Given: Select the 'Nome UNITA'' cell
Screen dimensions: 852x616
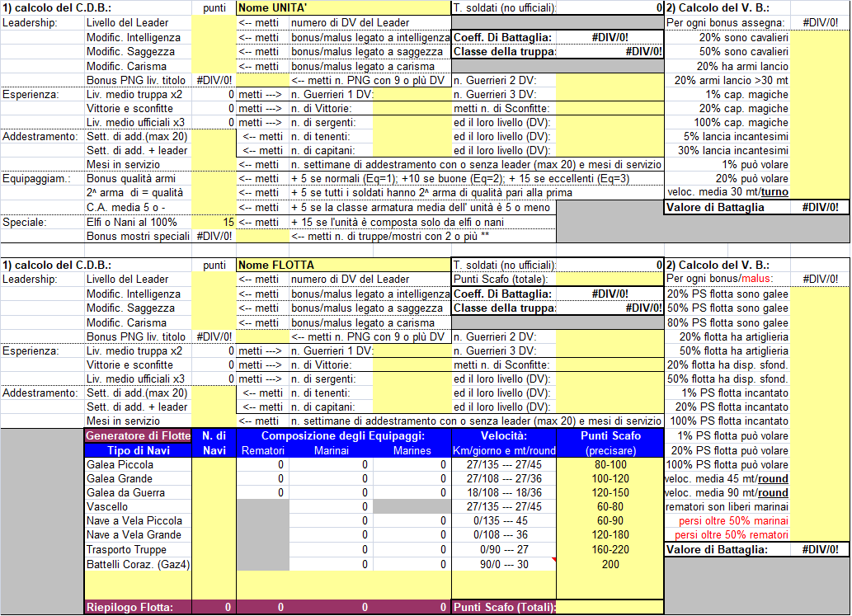Looking at the screenshot, I should click(343, 7).
